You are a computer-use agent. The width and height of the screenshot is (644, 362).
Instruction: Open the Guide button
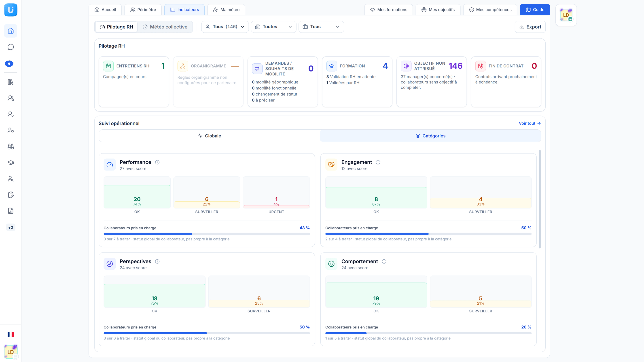point(535,9)
